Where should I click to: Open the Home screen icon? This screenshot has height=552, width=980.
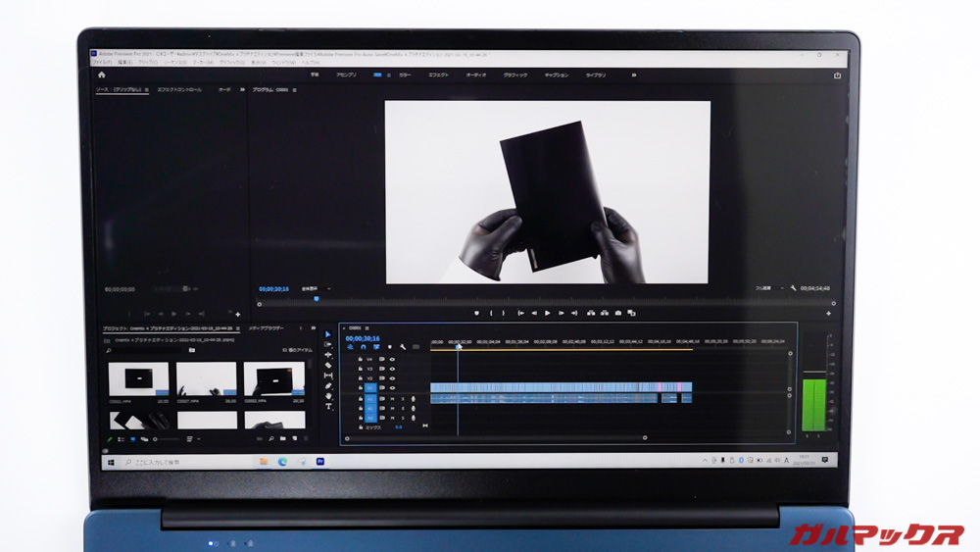pyautogui.click(x=101, y=75)
